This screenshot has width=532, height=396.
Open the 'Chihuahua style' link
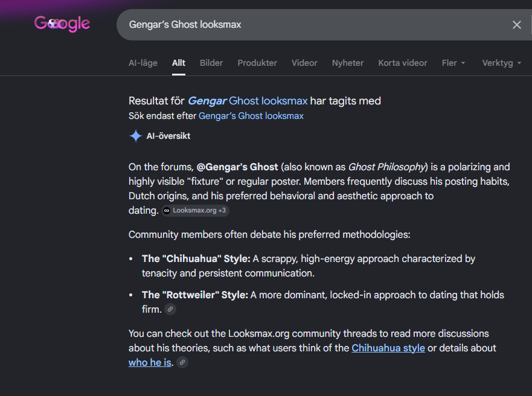388,348
